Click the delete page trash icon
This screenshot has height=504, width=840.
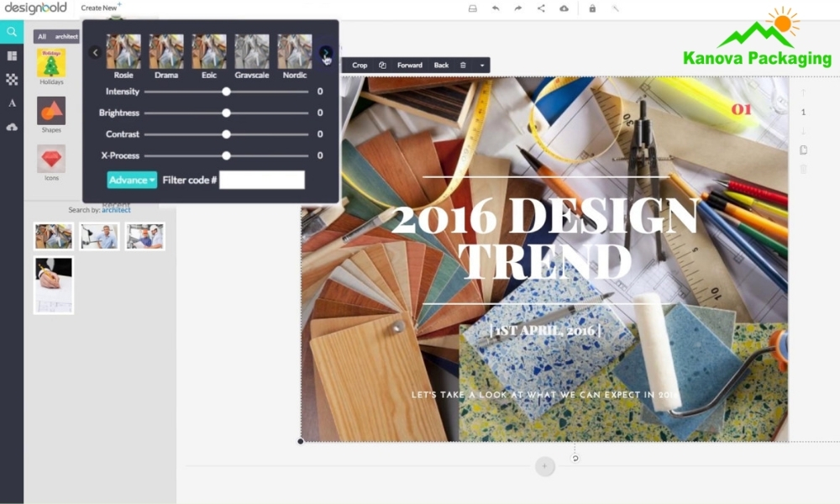pyautogui.click(x=803, y=169)
